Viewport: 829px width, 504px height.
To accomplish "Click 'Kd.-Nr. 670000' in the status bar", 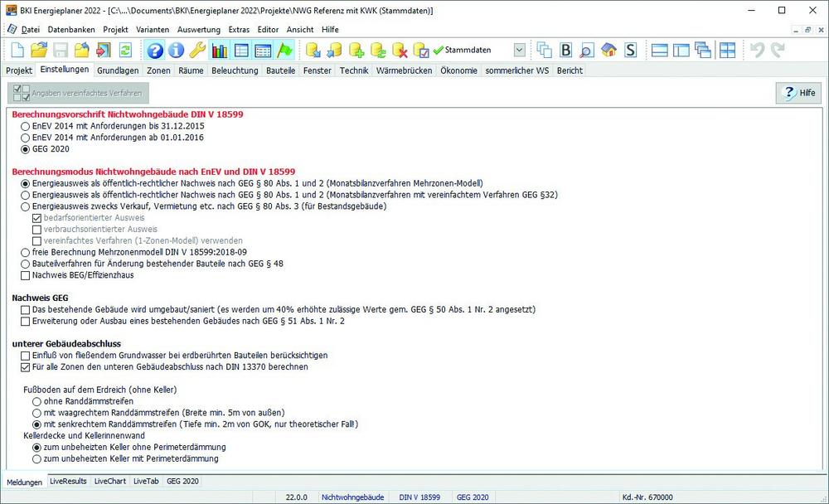I will point(647,497).
